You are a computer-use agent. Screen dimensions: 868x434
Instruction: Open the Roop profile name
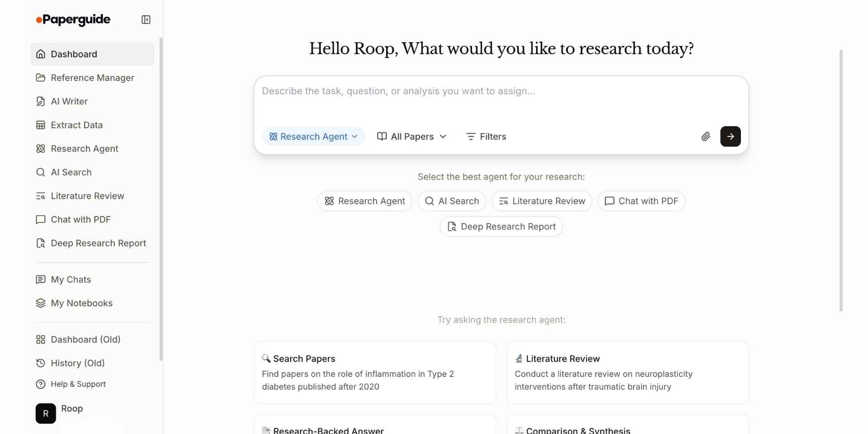pyautogui.click(x=72, y=409)
